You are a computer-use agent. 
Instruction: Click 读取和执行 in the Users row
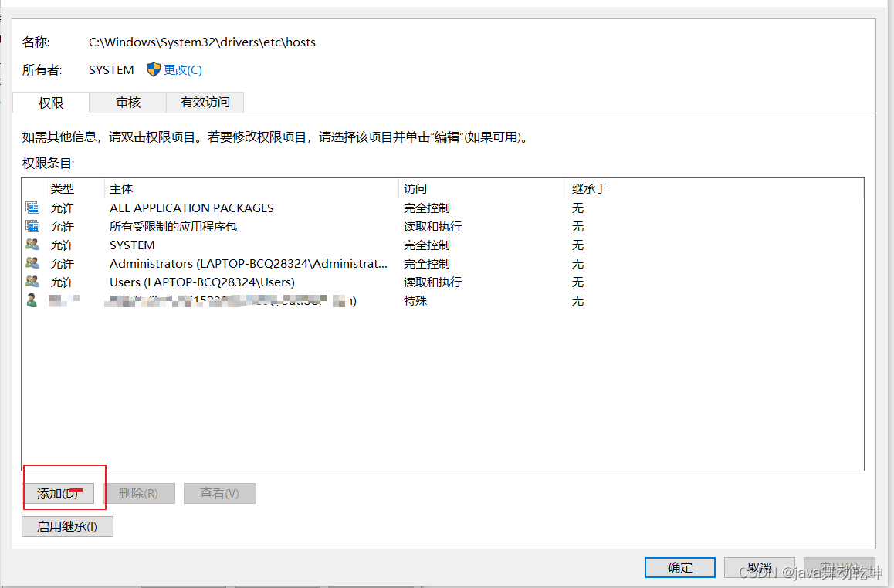(x=433, y=282)
